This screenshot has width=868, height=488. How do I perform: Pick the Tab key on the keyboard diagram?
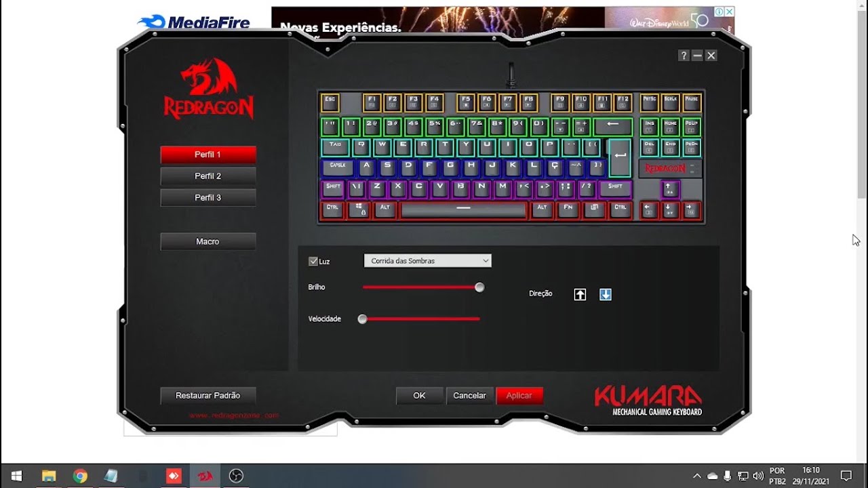tap(335, 147)
